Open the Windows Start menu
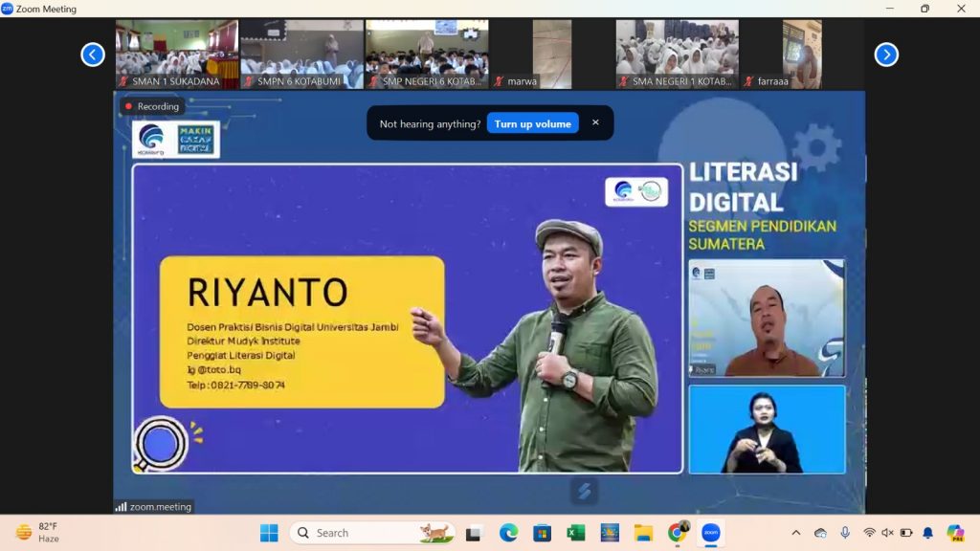980x551 pixels. click(x=269, y=533)
